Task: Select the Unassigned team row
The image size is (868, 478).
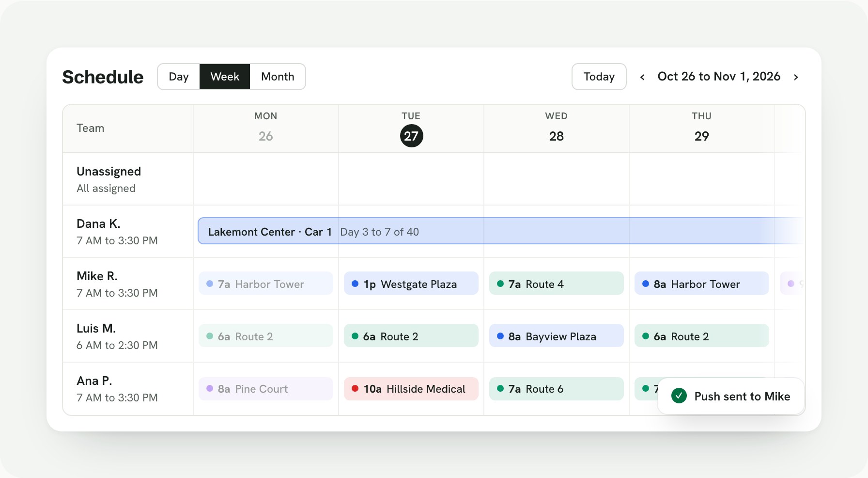Action: 128,179
